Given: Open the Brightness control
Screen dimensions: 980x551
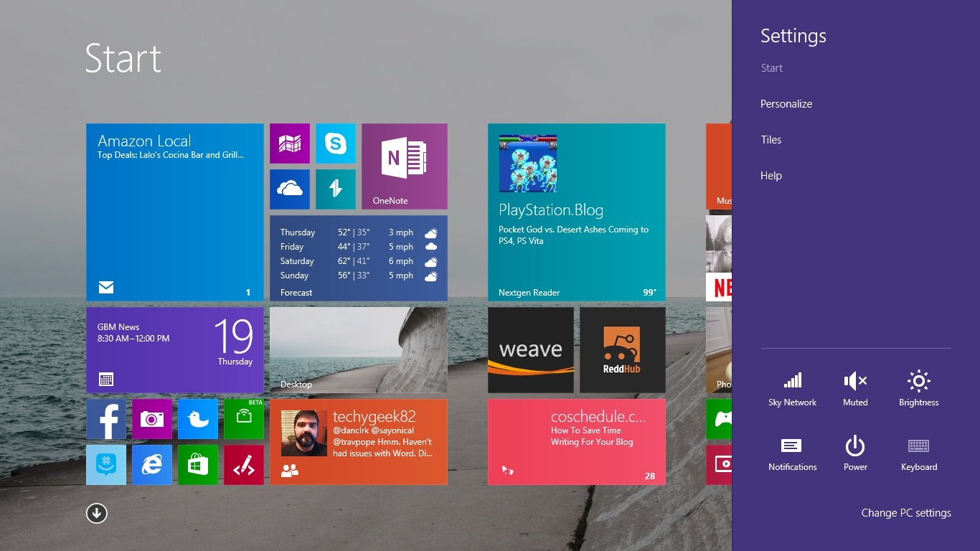Looking at the screenshot, I should pos(919,389).
